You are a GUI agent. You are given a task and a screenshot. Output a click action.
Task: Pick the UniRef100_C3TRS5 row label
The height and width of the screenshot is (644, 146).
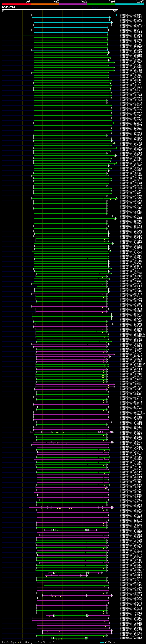131,143
